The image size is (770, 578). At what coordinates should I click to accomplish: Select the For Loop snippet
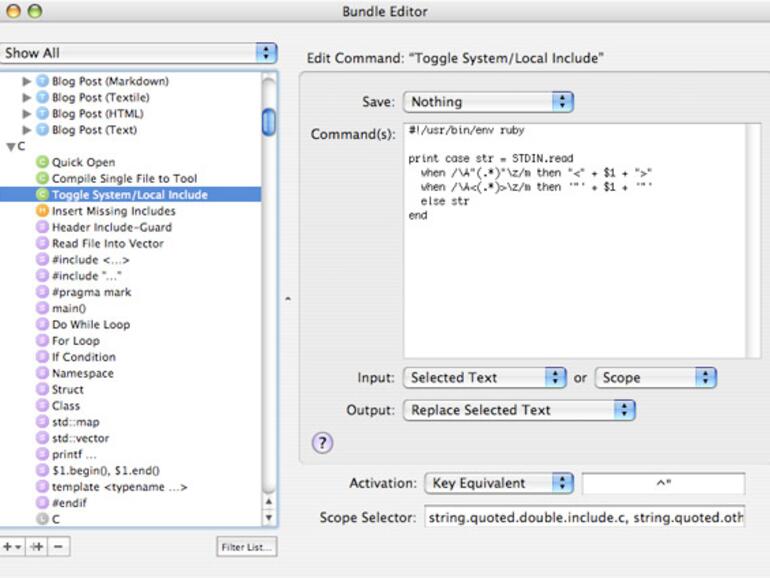(x=76, y=341)
